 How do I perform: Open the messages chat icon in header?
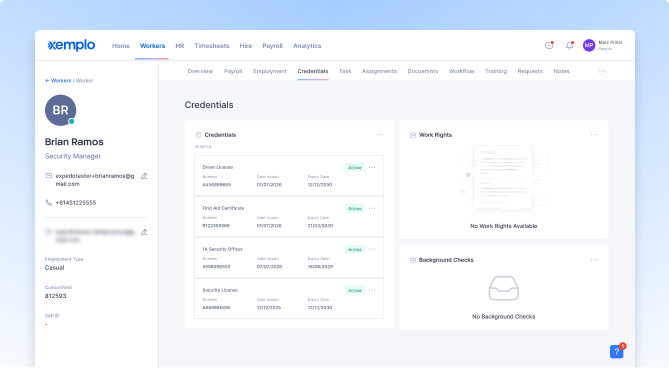click(x=549, y=45)
